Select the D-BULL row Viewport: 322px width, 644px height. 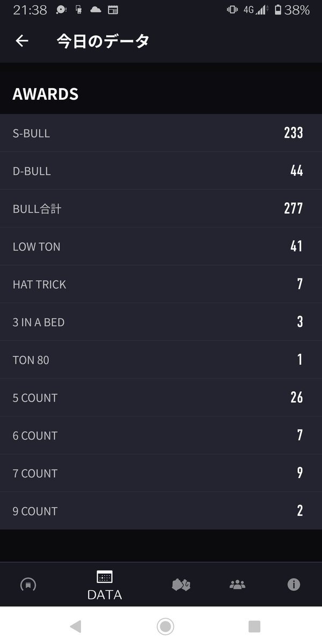161,171
